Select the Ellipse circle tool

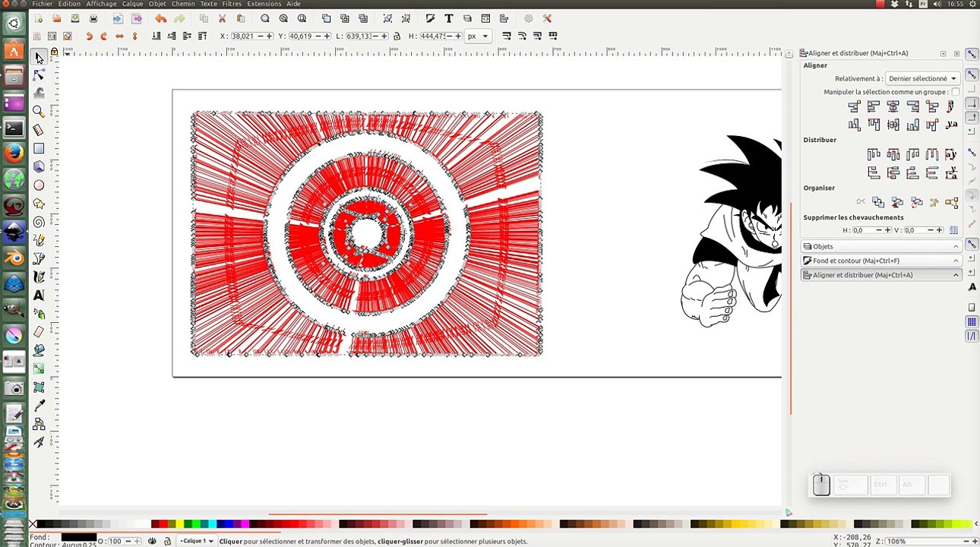click(39, 185)
